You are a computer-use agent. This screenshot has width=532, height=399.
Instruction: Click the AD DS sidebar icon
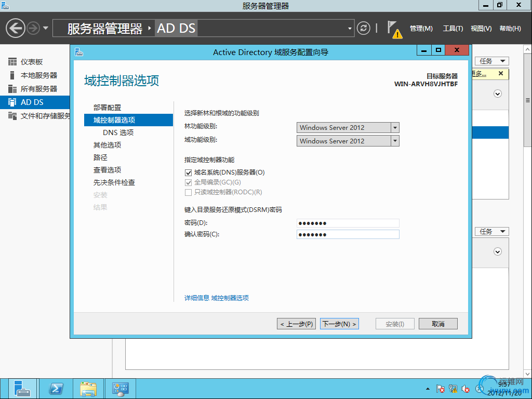click(x=12, y=102)
